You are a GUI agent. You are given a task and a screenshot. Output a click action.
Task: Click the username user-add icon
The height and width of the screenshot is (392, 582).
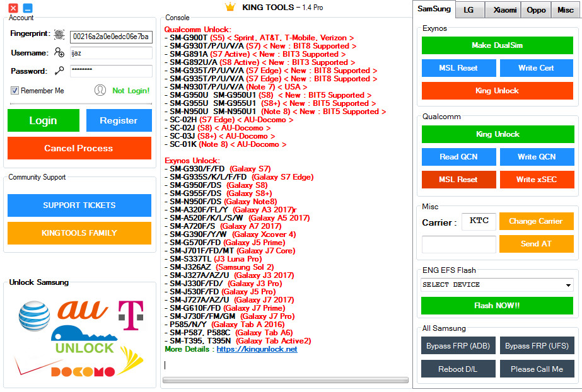click(x=59, y=52)
